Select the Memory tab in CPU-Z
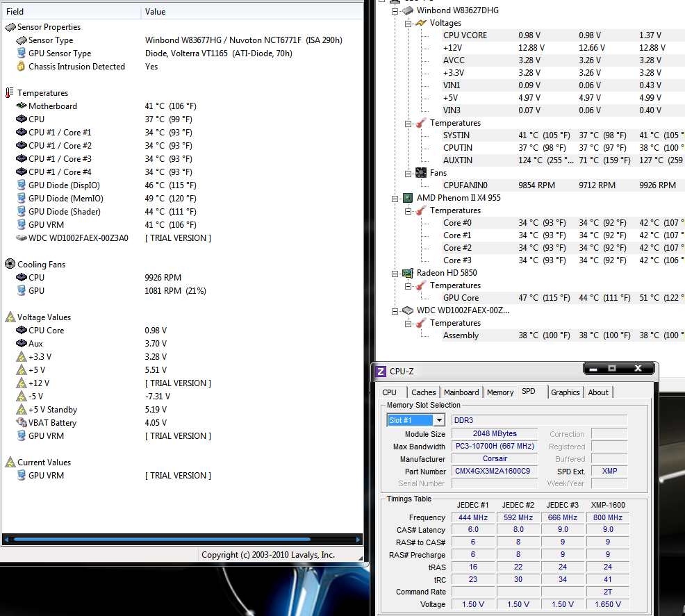Image resolution: width=685 pixels, height=616 pixels. pos(500,392)
